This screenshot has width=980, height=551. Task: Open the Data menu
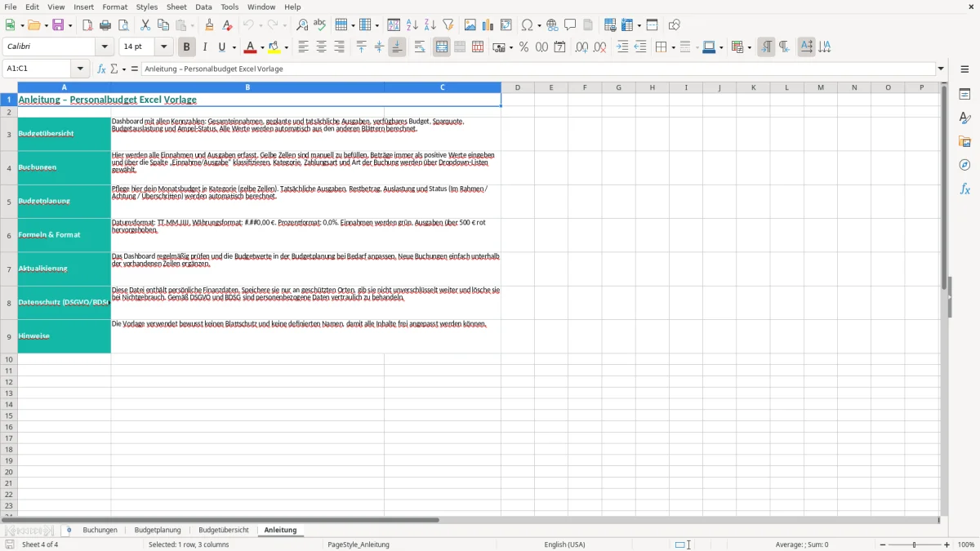(x=203, y=7)
